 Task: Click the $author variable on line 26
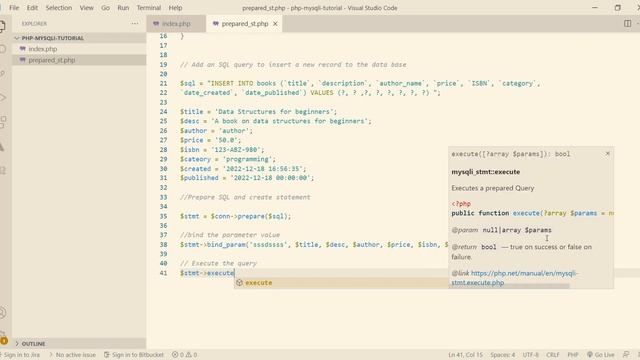(x=193, y=131)
